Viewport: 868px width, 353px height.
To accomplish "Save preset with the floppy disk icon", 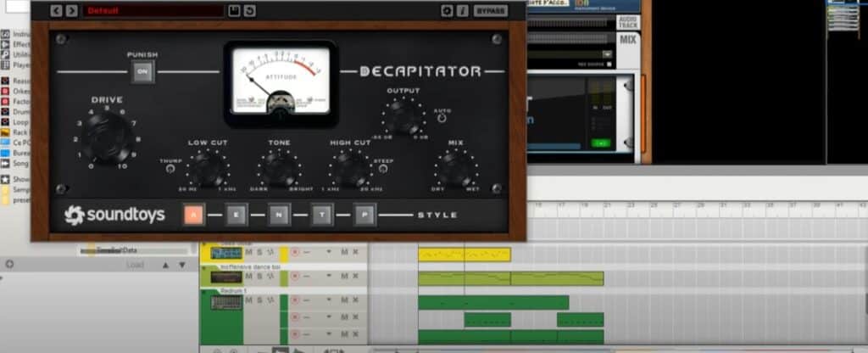I will click(234, 10).
